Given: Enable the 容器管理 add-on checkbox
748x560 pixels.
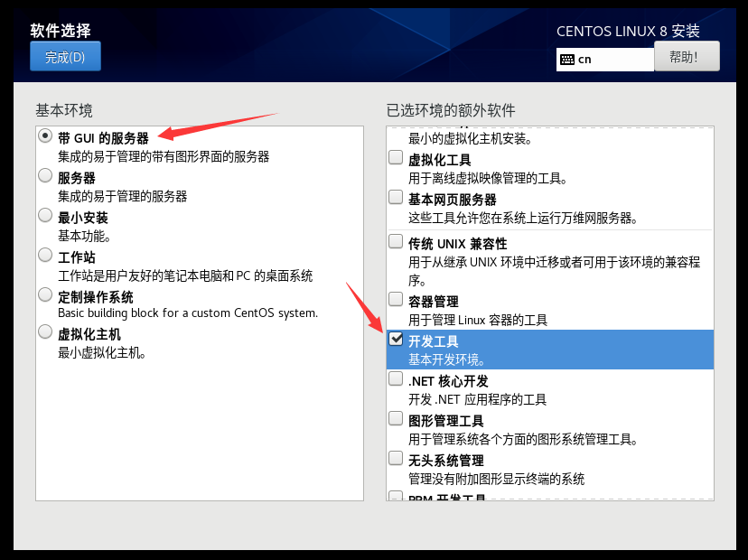Looking at the screenshot, I should click(396, 299).
